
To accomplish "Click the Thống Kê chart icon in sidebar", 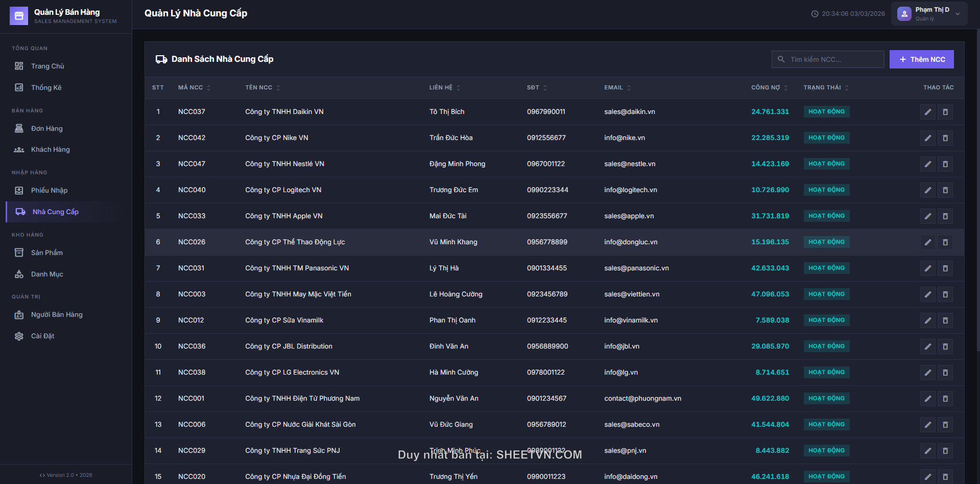I will 19,87.
